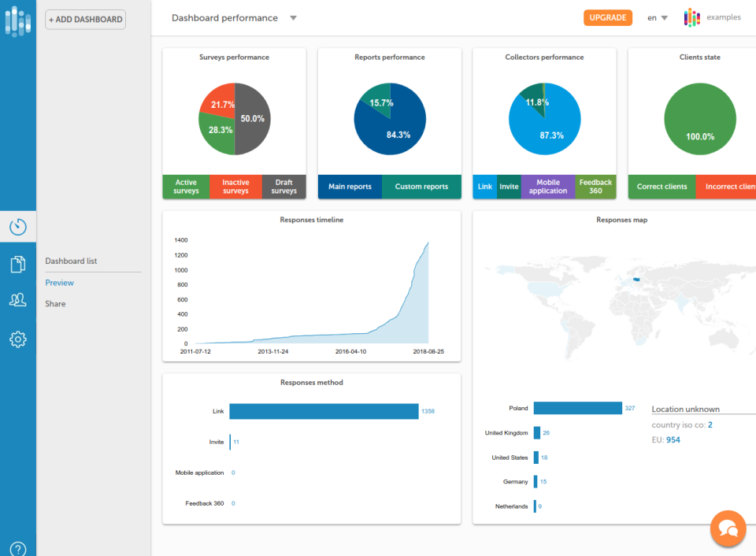Image resolution: width=756 pixels, height=556 pixels.
Task: Click the 84.3% slice of reports pie
Action: 398,130
